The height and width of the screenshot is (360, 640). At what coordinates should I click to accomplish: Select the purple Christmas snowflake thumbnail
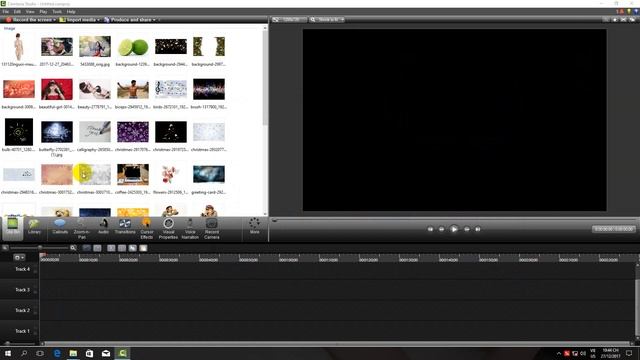[133, 132]
